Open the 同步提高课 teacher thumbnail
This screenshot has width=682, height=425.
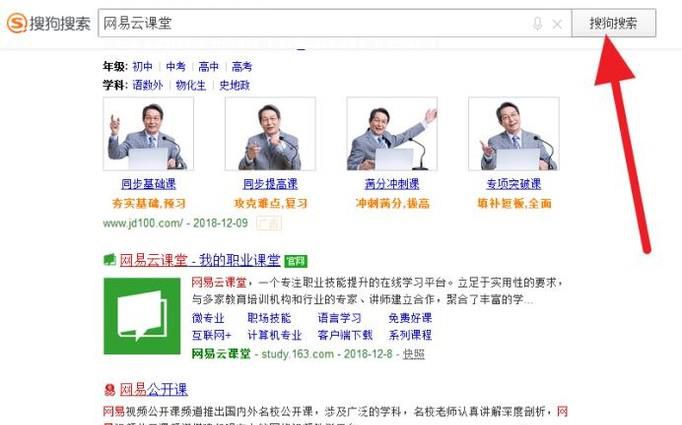270,134
